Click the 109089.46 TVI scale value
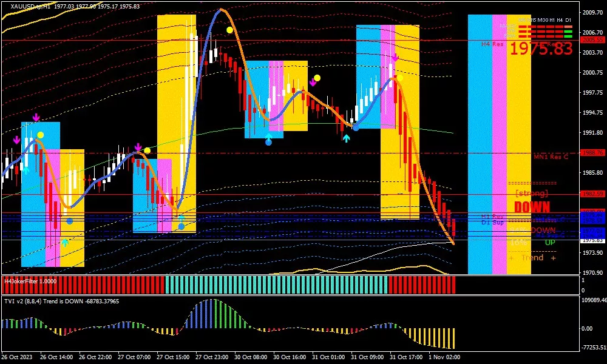Screen dimensions: 607x364 pos(594,300)
